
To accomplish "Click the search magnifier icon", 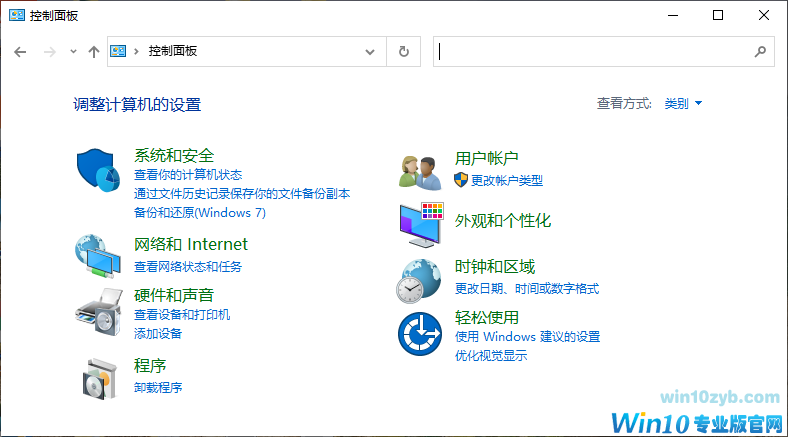I will pos(760,51).
